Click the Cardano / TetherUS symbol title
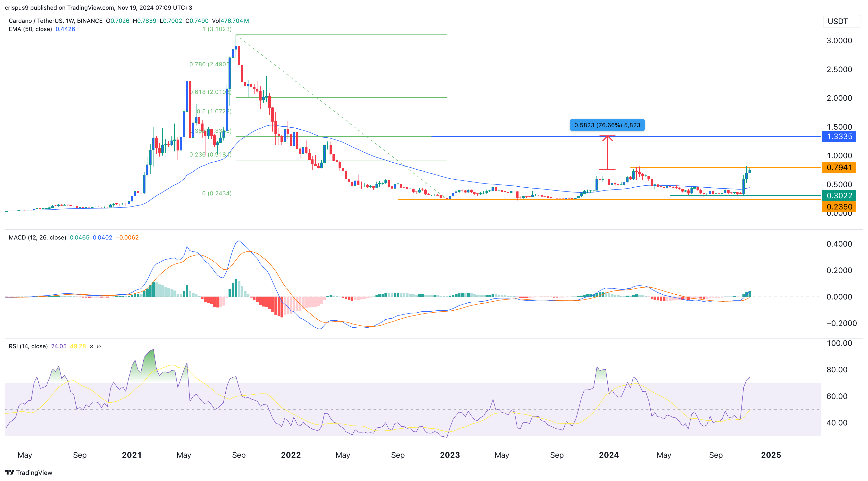868x481 pixels. tap(56, 21)
